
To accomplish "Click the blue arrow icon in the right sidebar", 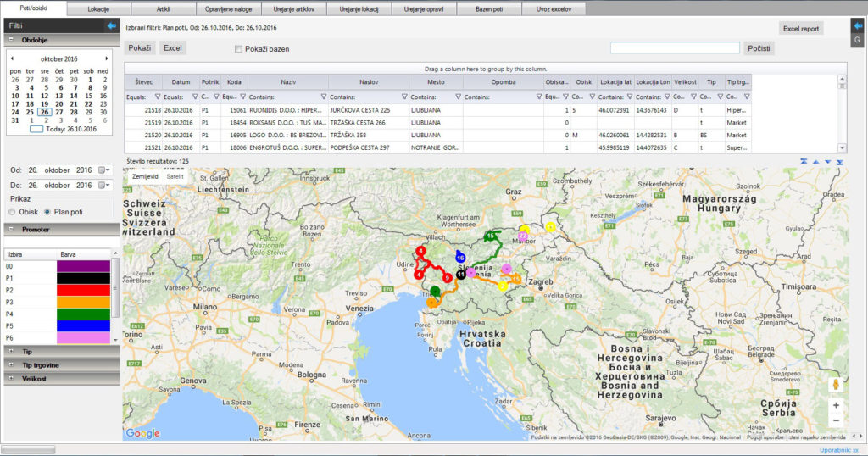I will click(857, 26).
